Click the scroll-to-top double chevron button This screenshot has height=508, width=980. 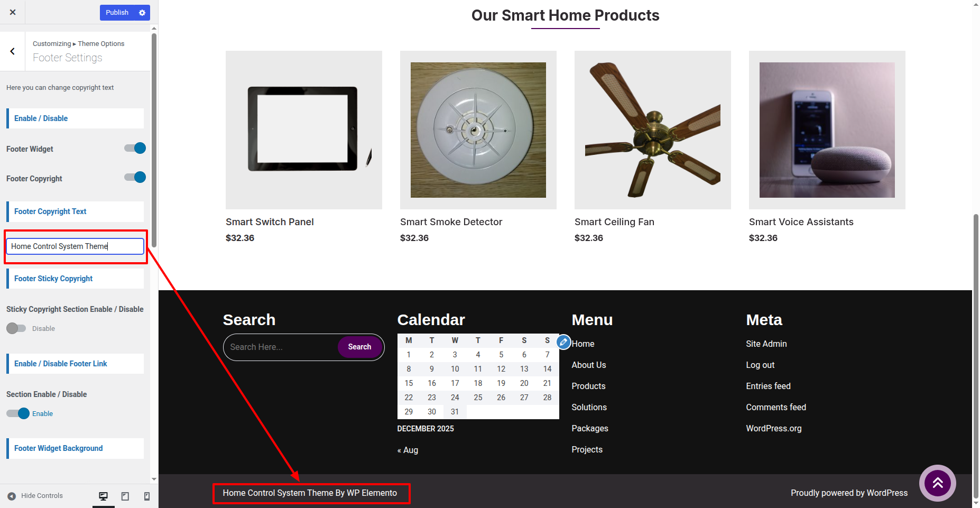tap(937, 483)
